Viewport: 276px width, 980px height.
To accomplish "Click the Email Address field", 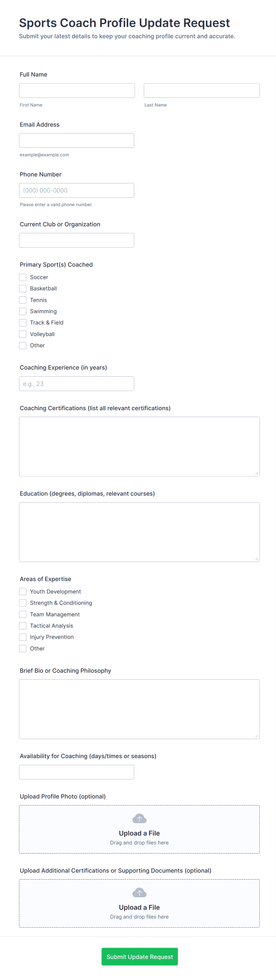I will coord(77,140).
